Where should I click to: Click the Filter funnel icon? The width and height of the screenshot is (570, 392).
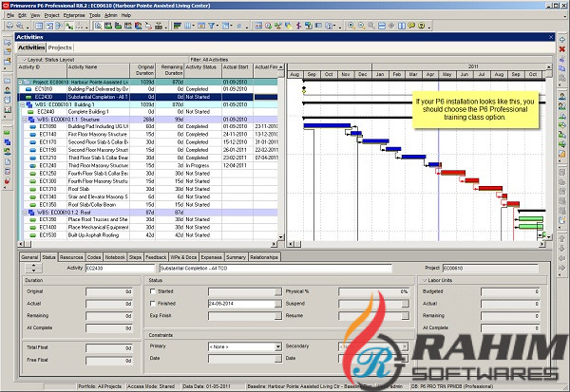pyautogui.click(x=211, y=26)
